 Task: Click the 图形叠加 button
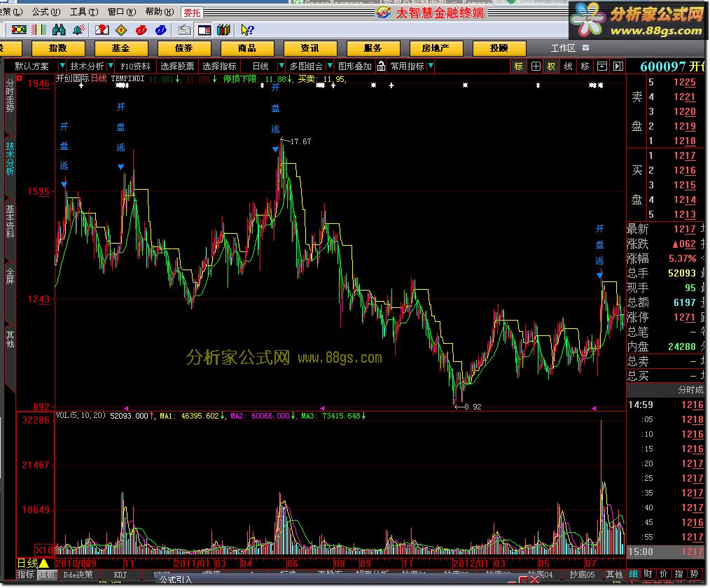click(354, 66)
